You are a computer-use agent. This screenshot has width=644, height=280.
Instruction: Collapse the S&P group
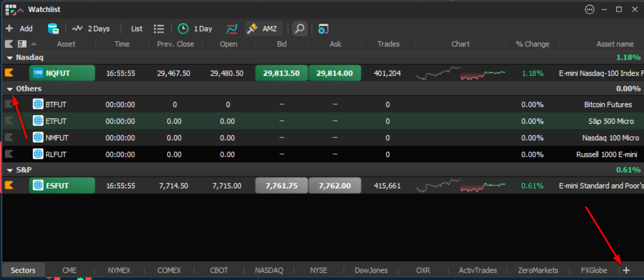pos(10,170)
